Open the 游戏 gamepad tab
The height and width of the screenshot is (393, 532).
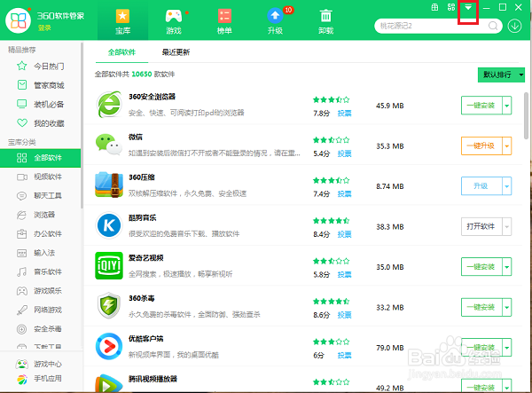174,21
